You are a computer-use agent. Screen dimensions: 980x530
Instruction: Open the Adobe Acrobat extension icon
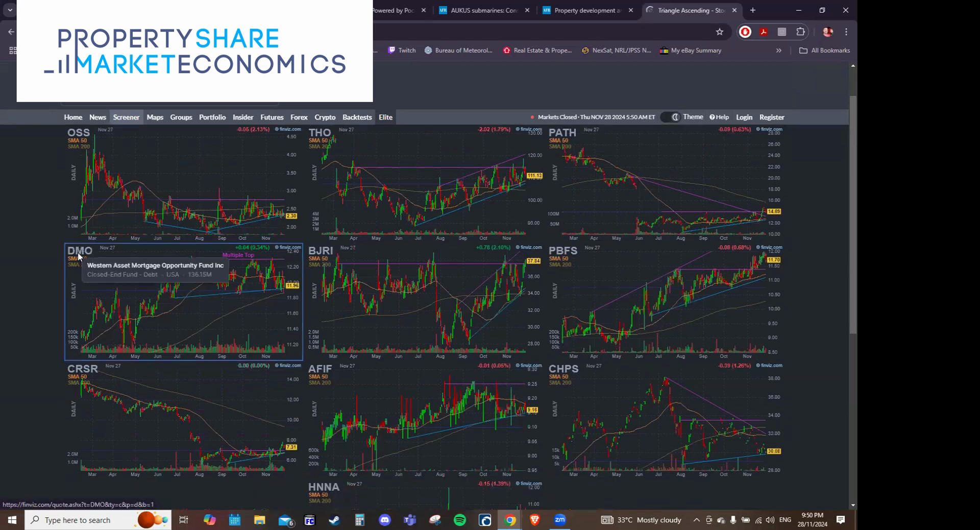point(763,32)
